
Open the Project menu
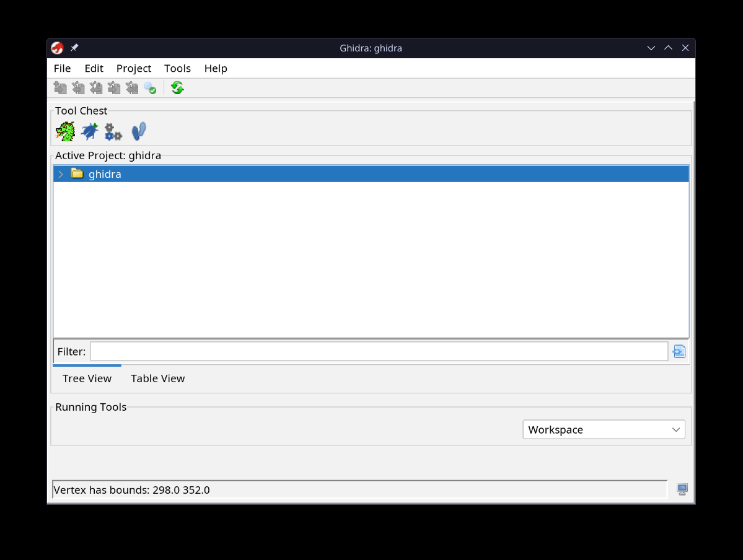pos(134,68)
